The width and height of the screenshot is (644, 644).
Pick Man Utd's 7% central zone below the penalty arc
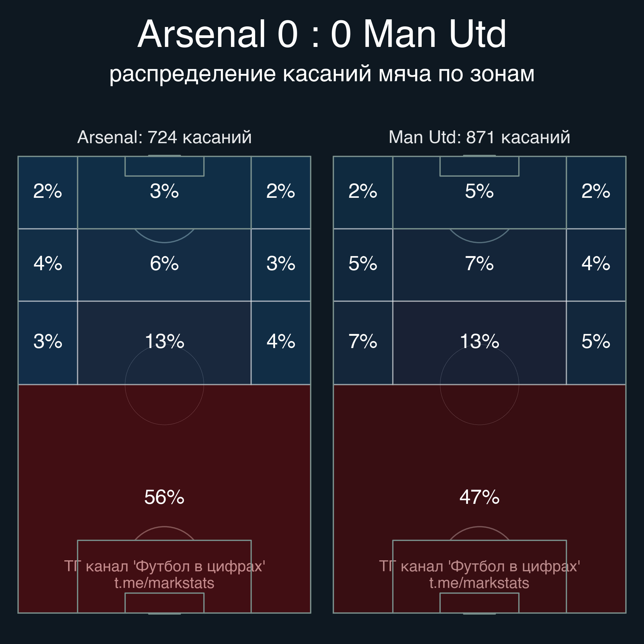(x=479, y=263)
